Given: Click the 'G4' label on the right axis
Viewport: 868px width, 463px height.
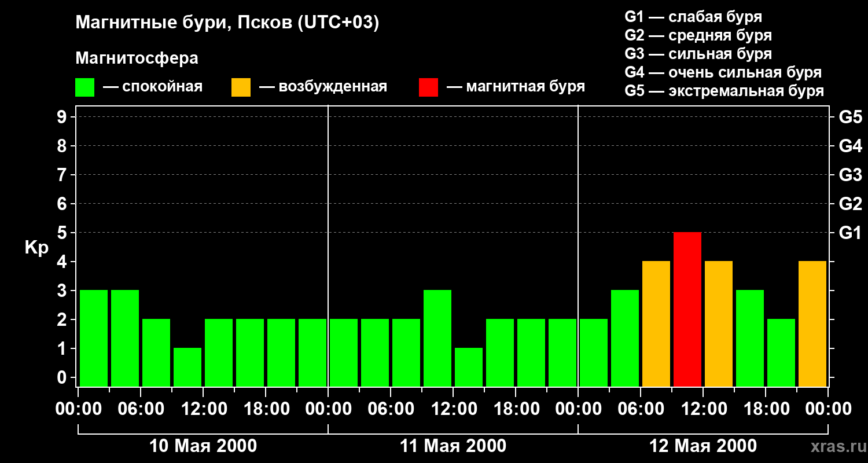Looking at the screenshot, I should pos(850,146).
